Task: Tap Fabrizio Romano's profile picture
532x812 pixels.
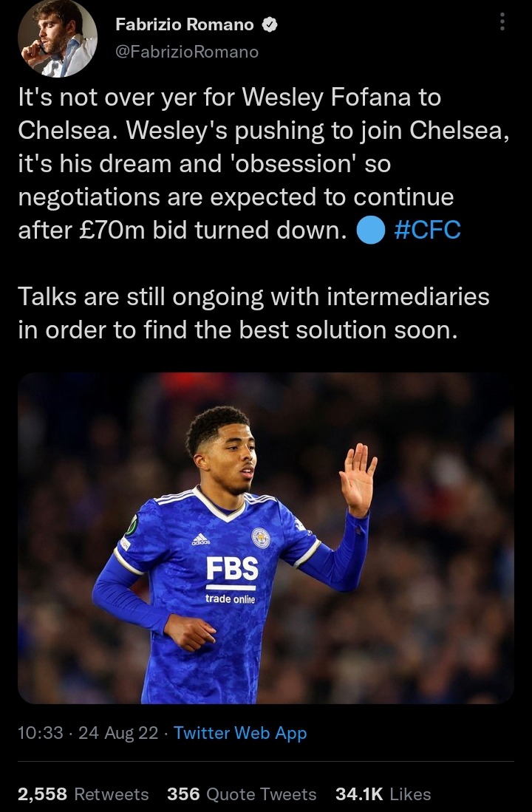Action: (x=58, y=38)
